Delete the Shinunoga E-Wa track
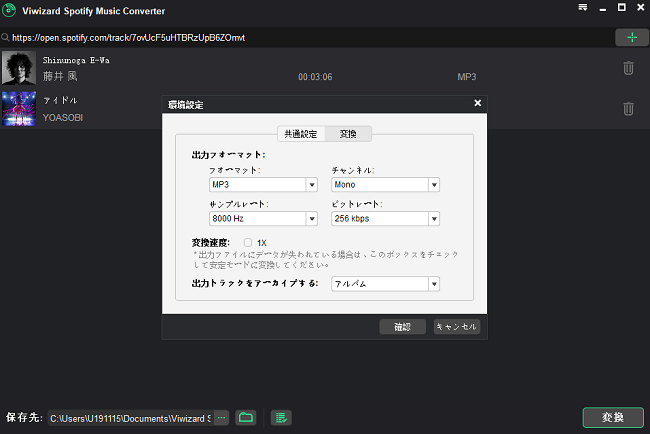Screen dimensions: 650x434 pyautogui.click(x=628, y=68)
